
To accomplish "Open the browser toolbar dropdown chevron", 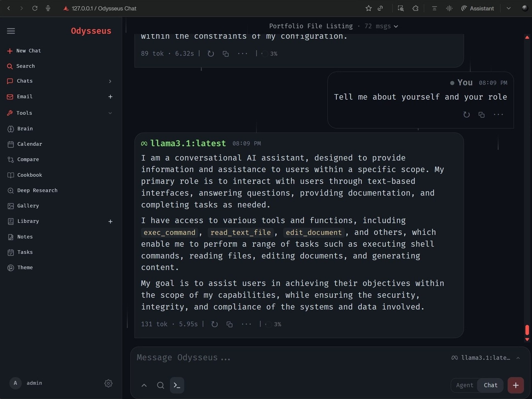I will (509, 9).
